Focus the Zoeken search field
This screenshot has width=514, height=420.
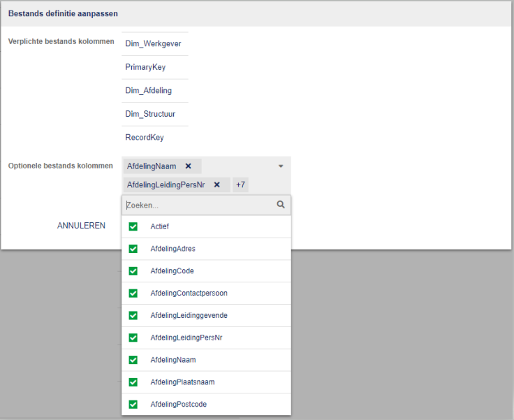pyautogui.click(x=199, y=205)
